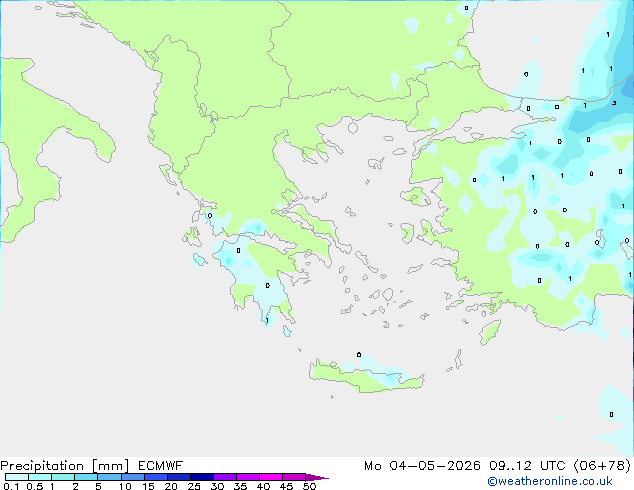Click the '10' legend scale label
This screenshot has width=634, height=490.
point(125,486)
